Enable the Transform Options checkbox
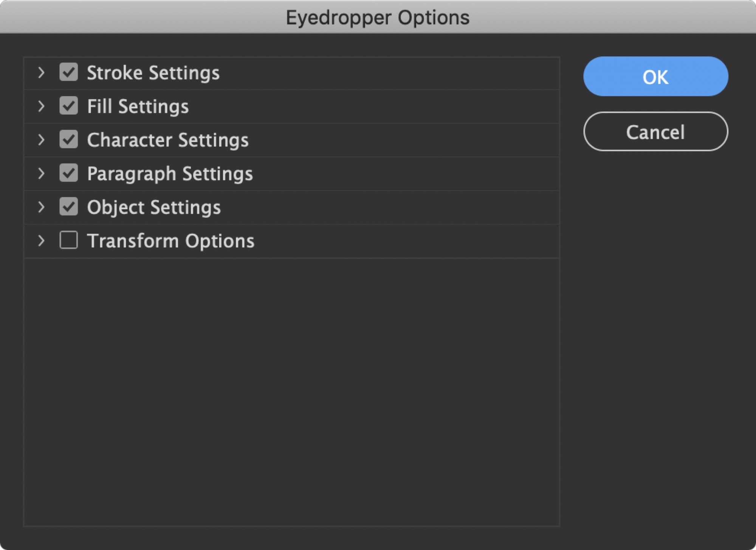Screen dimensions: 756x550 [x=69, y=240]
